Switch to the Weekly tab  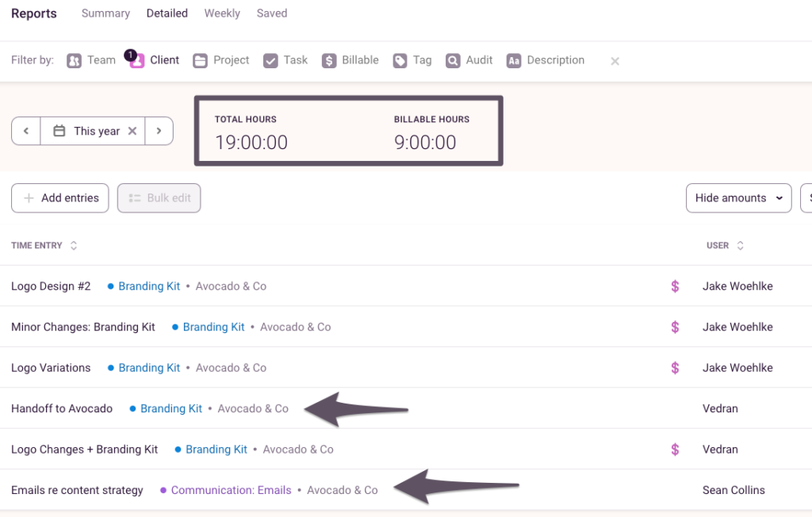(x=222, y=13)
